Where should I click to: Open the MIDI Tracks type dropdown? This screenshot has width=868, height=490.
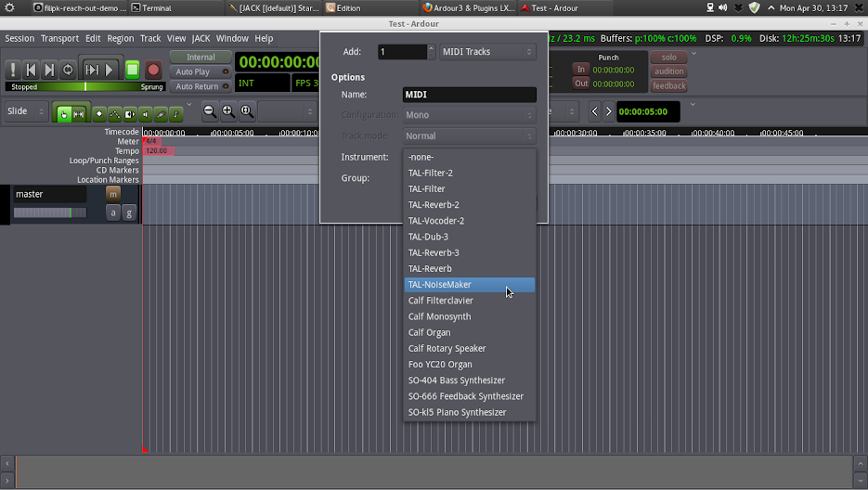(x=487, y=51)
